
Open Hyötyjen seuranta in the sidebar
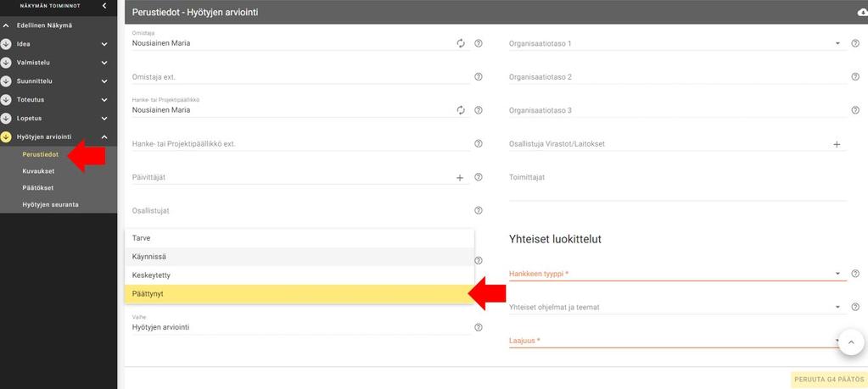pyautogui.click(x=50, y=204)
